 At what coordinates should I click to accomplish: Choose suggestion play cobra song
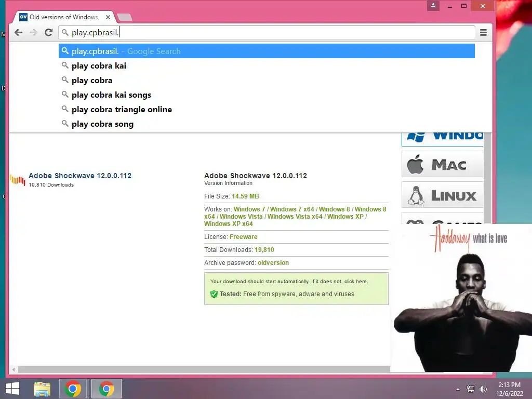[267, 124]
